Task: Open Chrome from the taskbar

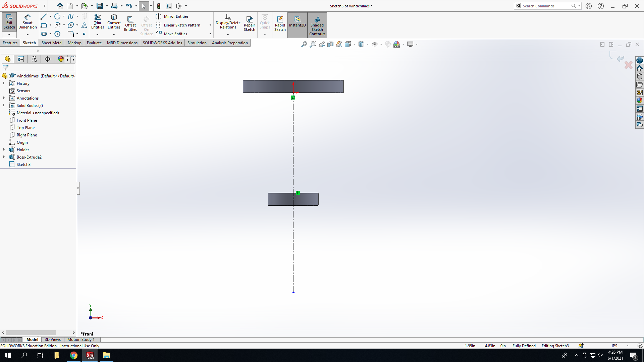Action: [x=73, y=355]
